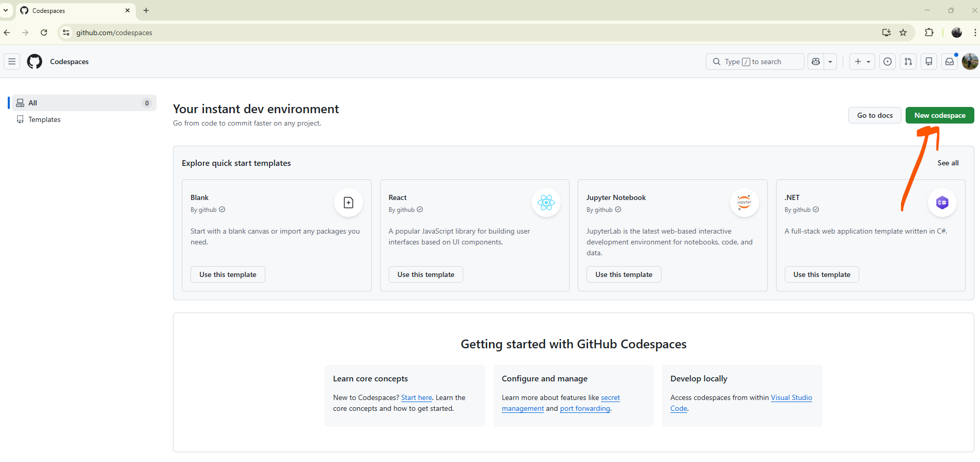Click the Your instant dev environment heading
980x462 pixels.
pos(256,109)
